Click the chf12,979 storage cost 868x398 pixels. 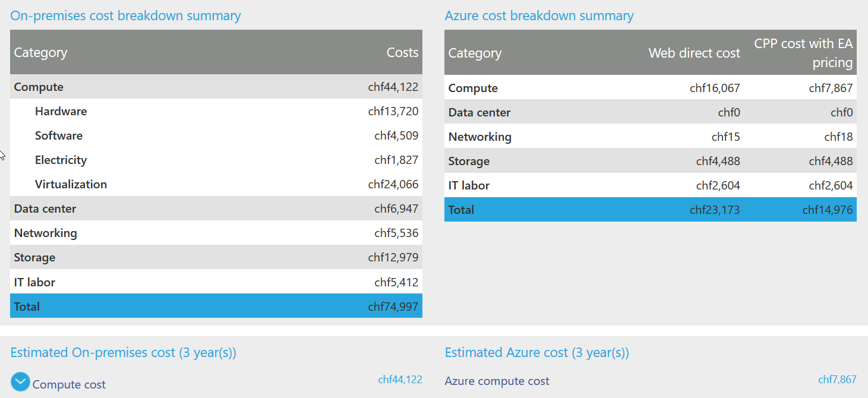coord(393,257)
